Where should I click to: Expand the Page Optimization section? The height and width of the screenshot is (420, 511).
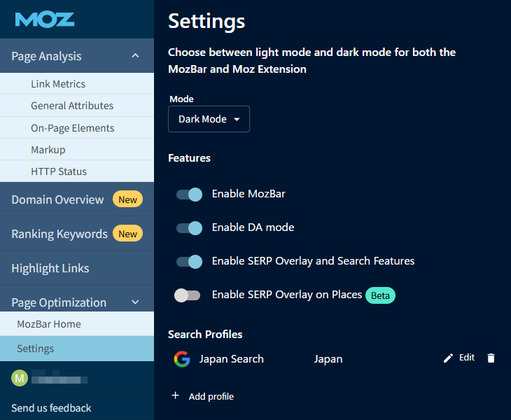tap(135, 302)
